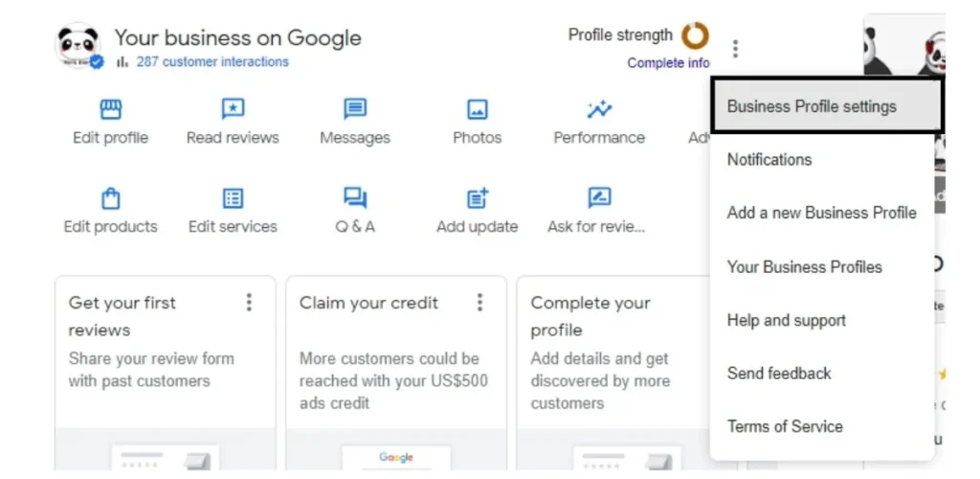Open the Edit profile storefront icon
Viewport: 980px width, 479px height.
pyautogui.click(x=111, y=109)
